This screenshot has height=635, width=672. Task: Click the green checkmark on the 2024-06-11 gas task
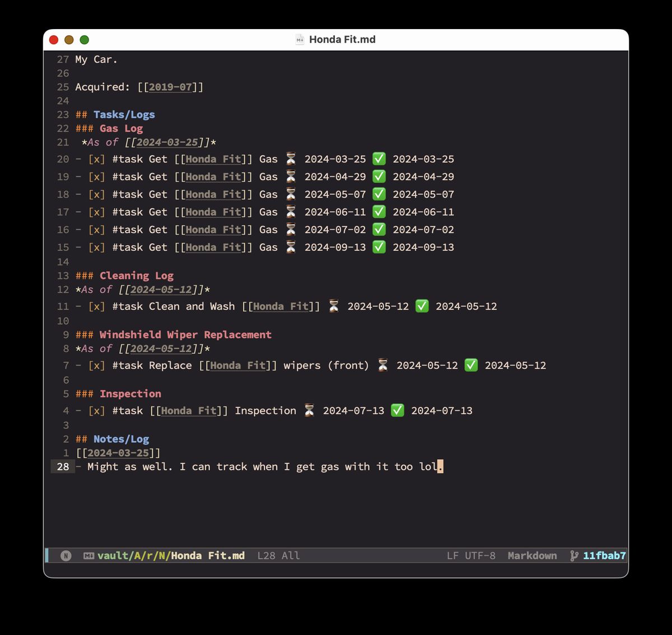tap(379, 212)
